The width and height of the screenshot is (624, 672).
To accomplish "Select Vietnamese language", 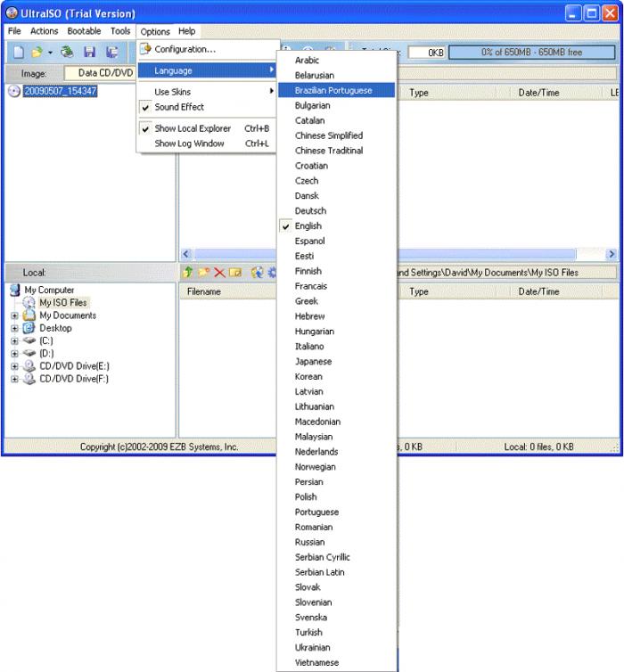I will [x=336, y=662].
